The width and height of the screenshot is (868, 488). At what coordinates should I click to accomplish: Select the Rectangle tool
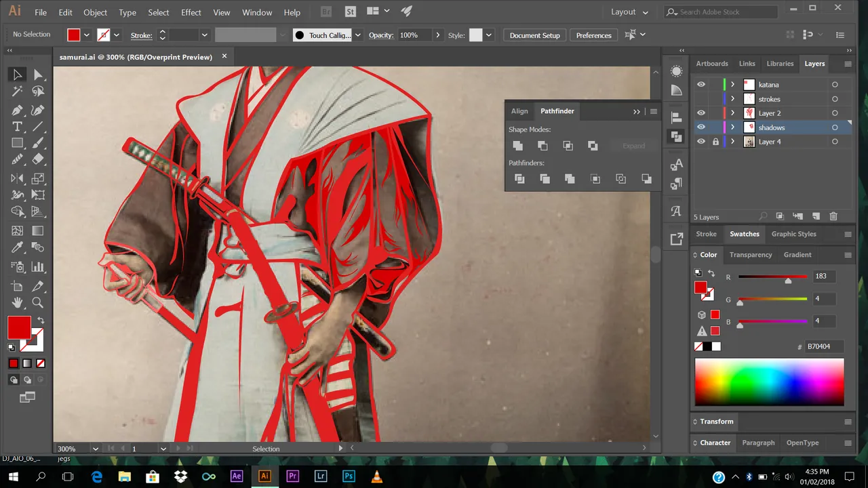[x=18, y=143]
